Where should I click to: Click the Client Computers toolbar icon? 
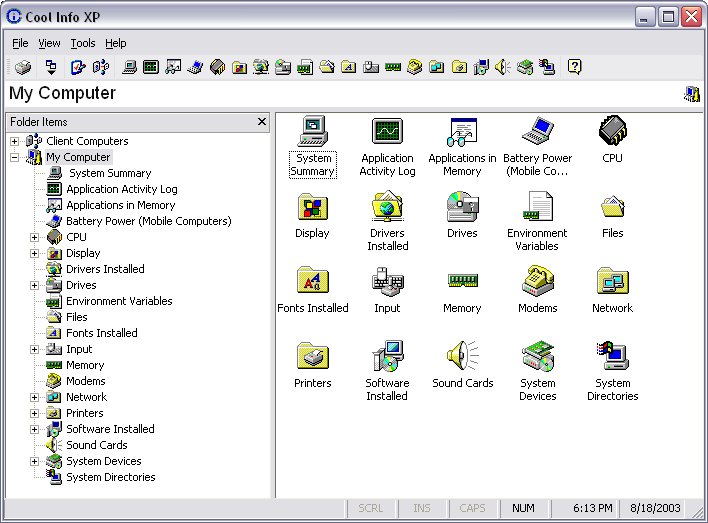(x=100, y=67)
